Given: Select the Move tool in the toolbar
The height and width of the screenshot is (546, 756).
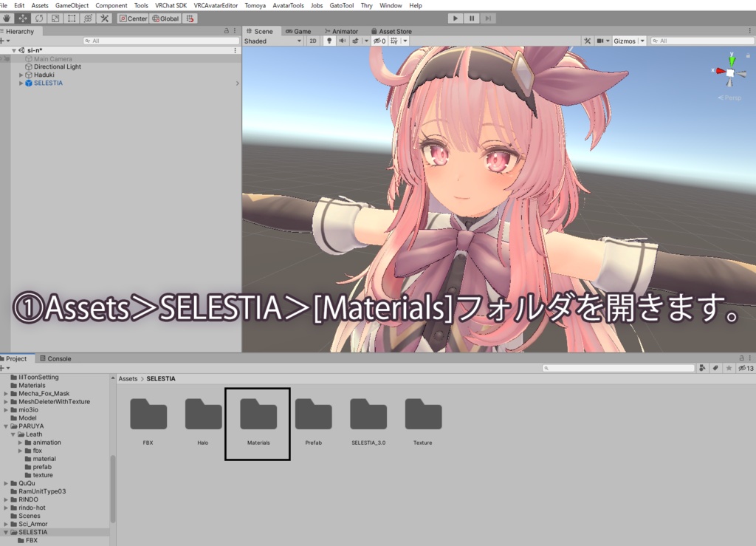Looking at the screenshot, I should 24,18.
